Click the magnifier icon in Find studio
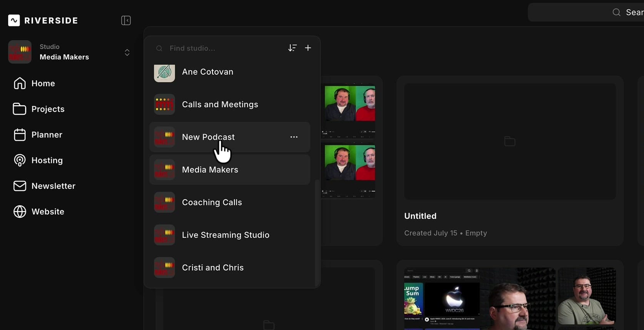The image size is (644, 330). (159, 48)
